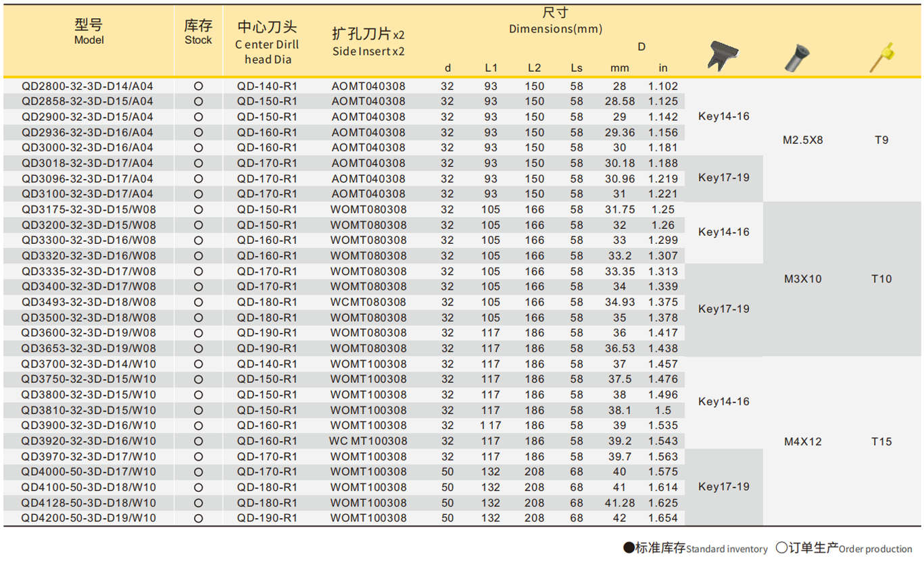Click the D column header cell
Viewport: 924px width, 585px height.
click(x=640, y=47)
